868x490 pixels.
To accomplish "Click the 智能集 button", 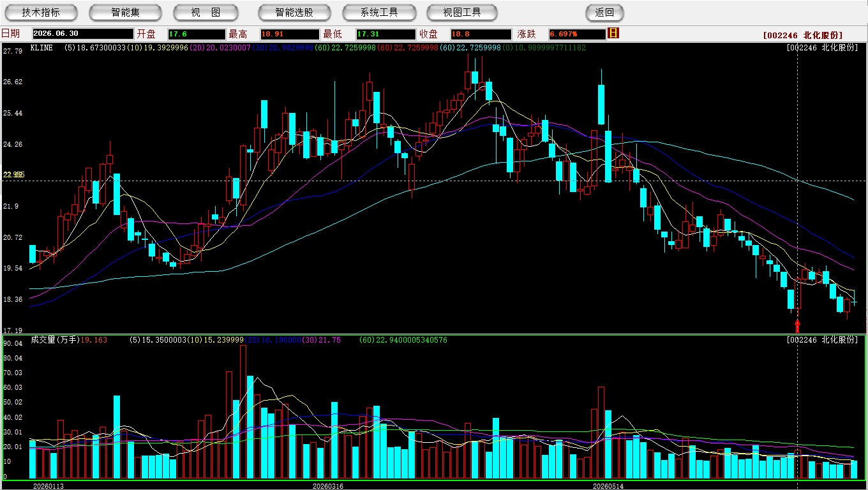I will pos(125,12).
